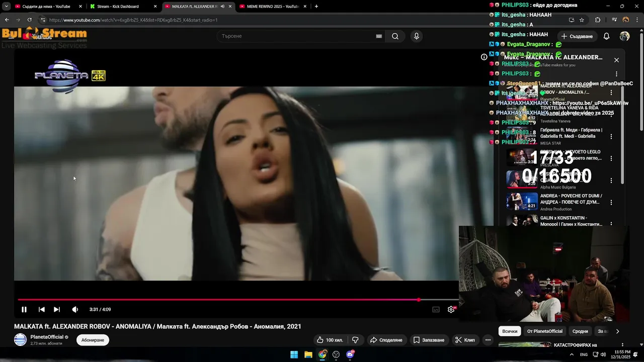
Task: Mute the MALKATA tab audio icon
Action: [x=222, y=7]
